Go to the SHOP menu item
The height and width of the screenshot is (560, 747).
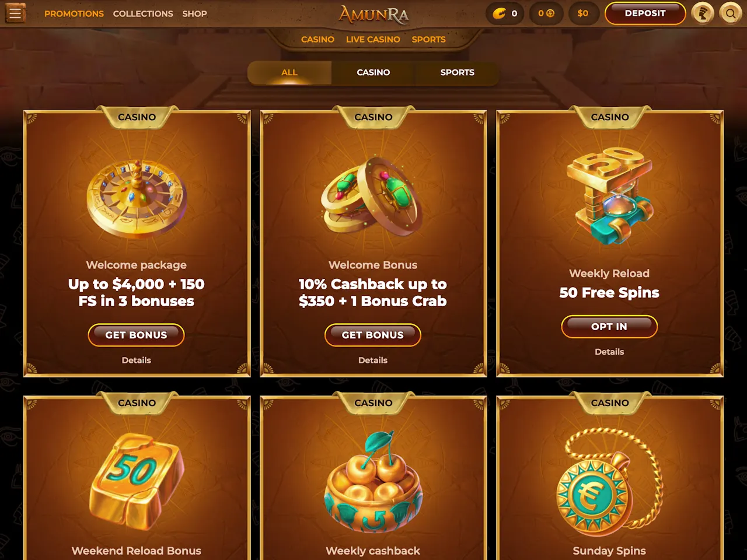click(194, 13)
